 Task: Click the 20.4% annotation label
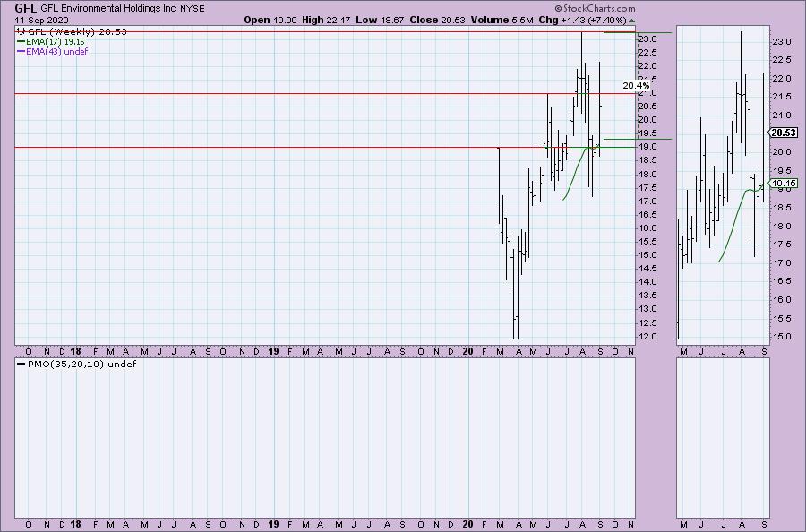[636, 85]
